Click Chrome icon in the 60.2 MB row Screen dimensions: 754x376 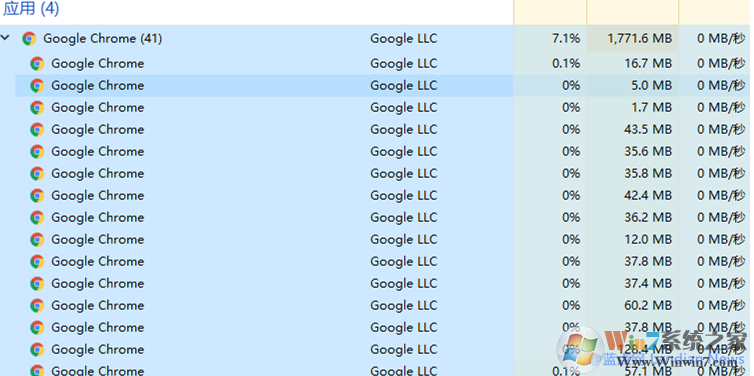(x=37, y=306)
